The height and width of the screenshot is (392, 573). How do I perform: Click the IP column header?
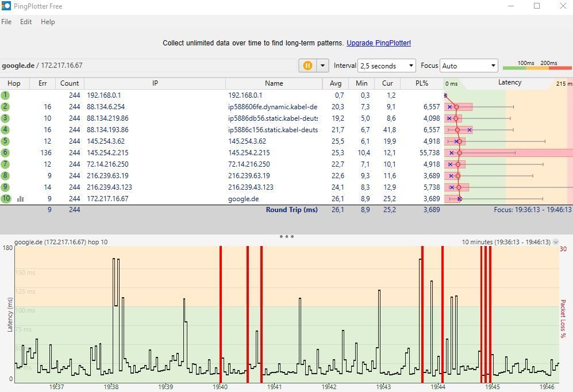155,83
